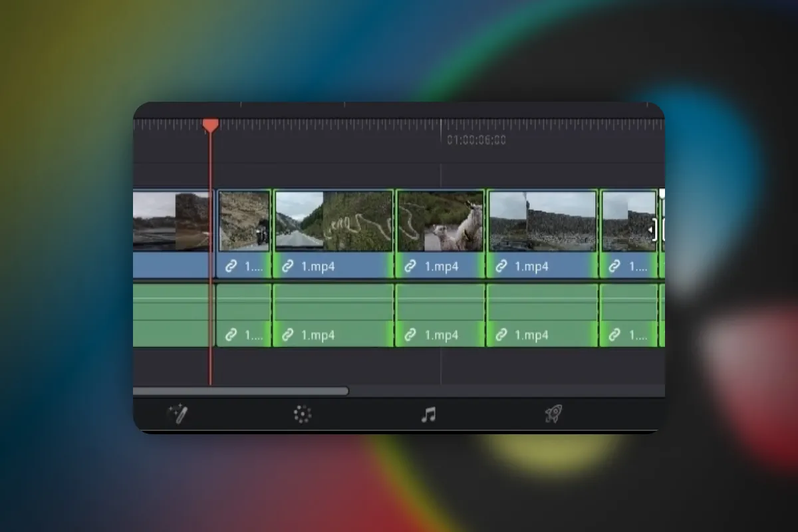Select the audio clip beneath the goat clip

tap(440, 315)
